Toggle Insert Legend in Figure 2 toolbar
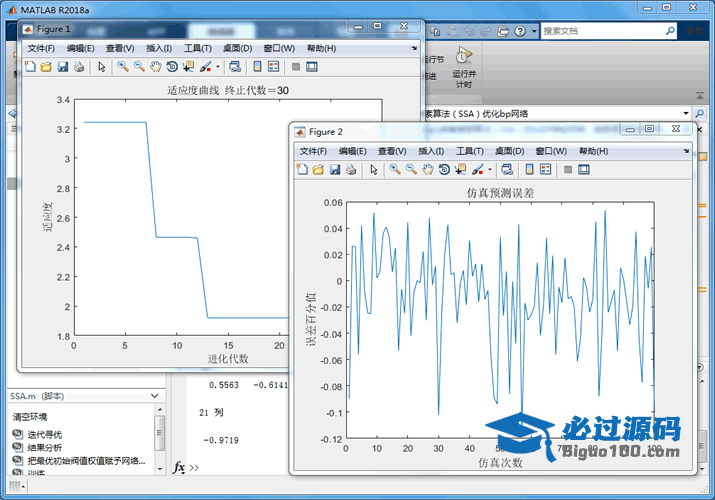The image size is (715, 500). pyautogui.click(x=545, y=170)
